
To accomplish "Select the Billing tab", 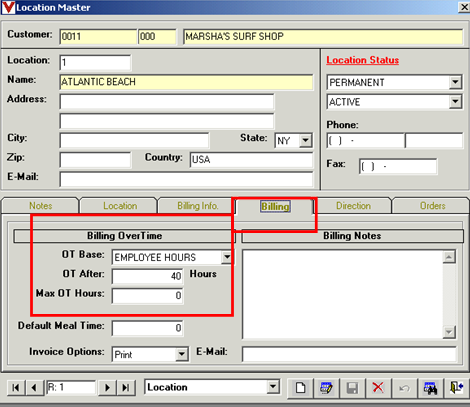I will [x=275, y=206].
